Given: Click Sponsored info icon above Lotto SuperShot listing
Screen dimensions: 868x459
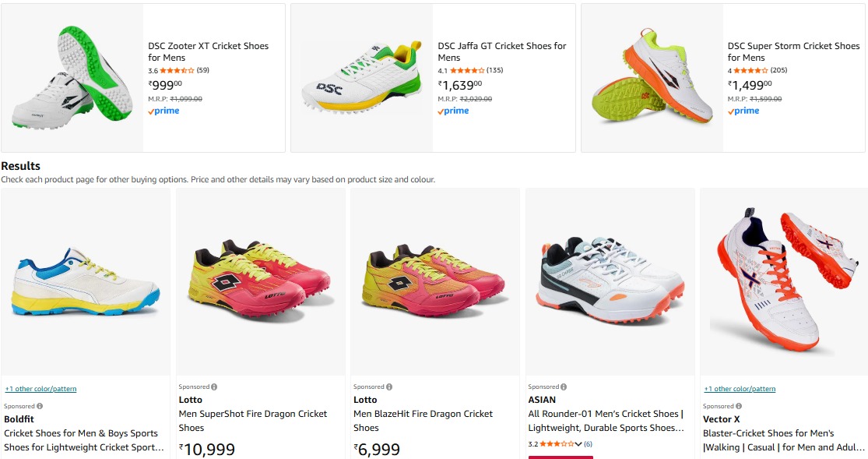Looking at the screenshot, I should (214, 387).
